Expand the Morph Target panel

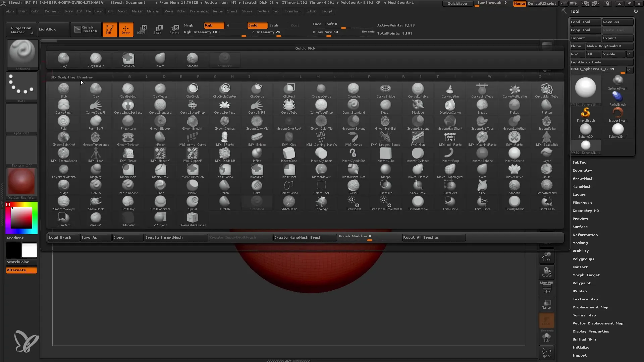[587, 275]
